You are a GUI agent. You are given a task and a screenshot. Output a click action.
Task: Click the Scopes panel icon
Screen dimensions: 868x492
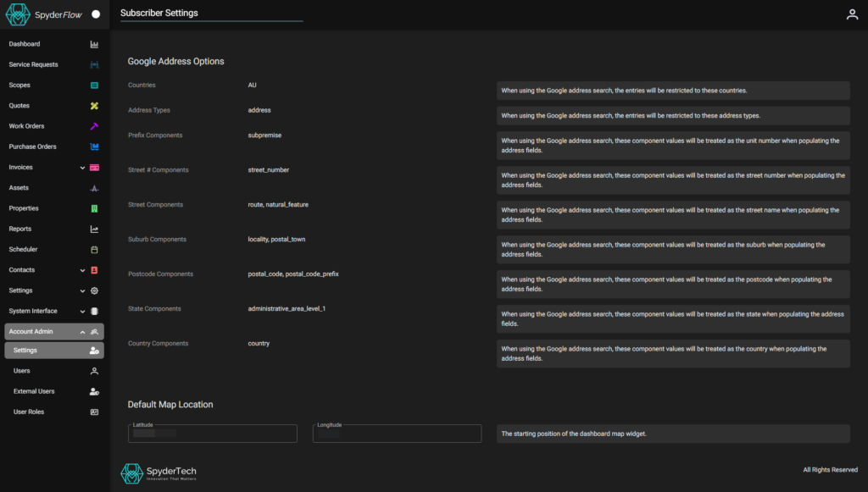[x=95, y=85]
